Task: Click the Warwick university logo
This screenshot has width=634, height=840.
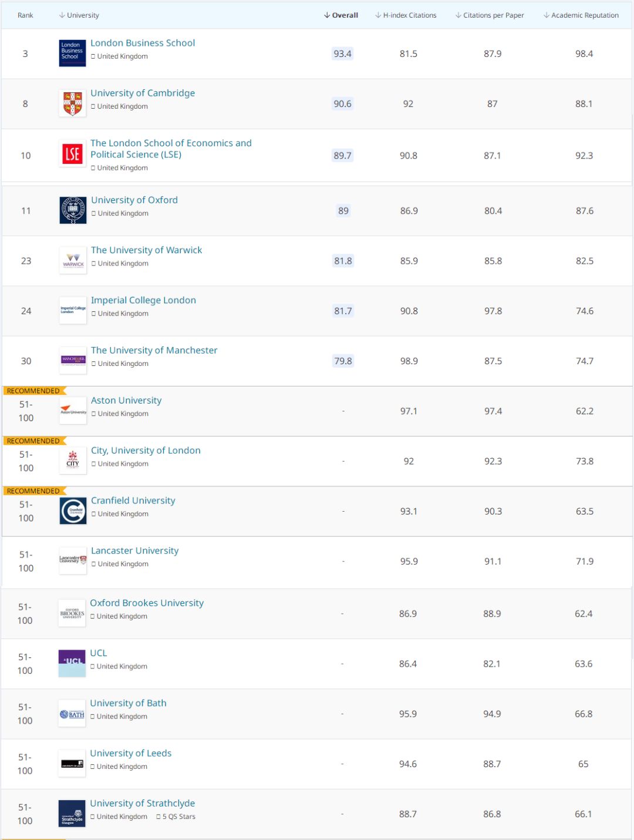Action: [73, 261]
